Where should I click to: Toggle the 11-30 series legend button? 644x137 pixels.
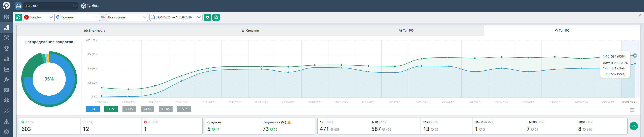click(129, 109)
